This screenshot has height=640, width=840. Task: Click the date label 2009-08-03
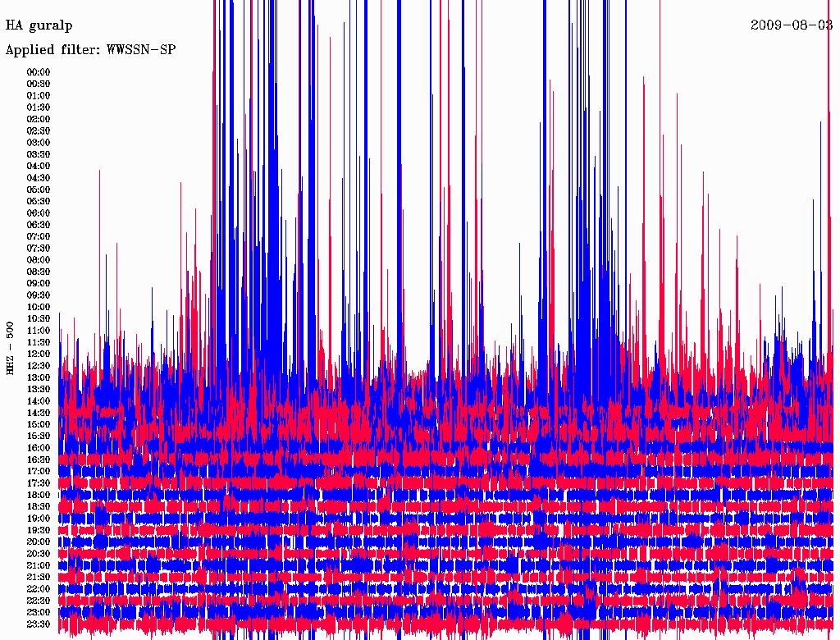(792, 25)
